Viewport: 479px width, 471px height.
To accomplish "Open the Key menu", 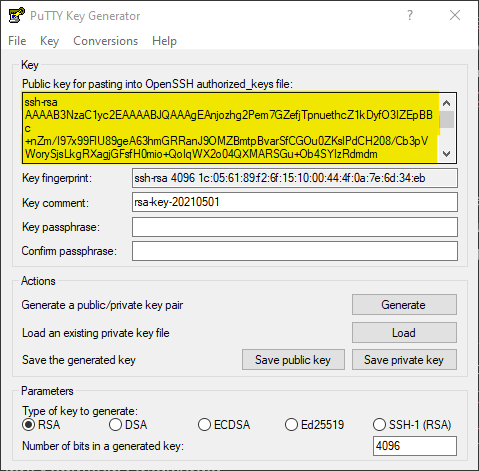I will pyautogui.click(x=49, y=41).
